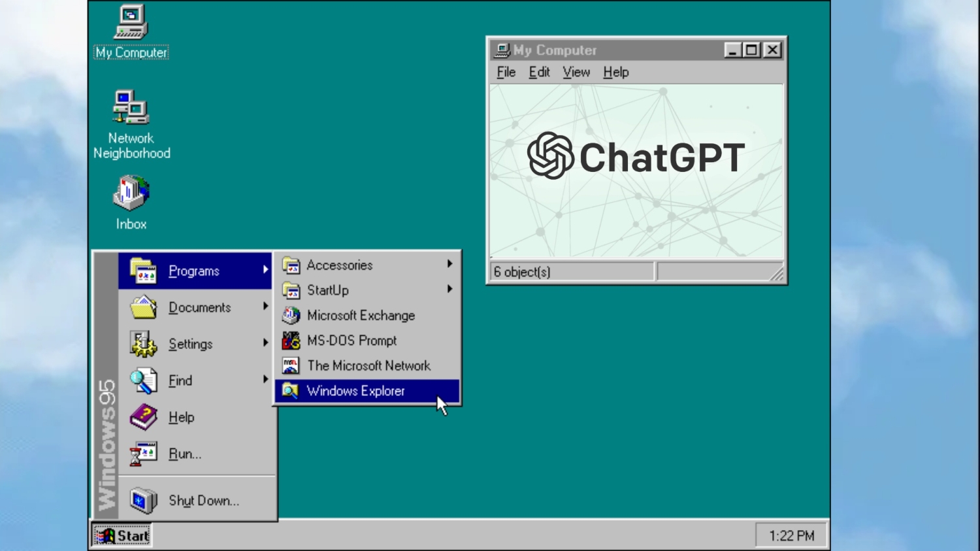
Task: Open the Help menu in My Computer
Action: tap(615, 72)
